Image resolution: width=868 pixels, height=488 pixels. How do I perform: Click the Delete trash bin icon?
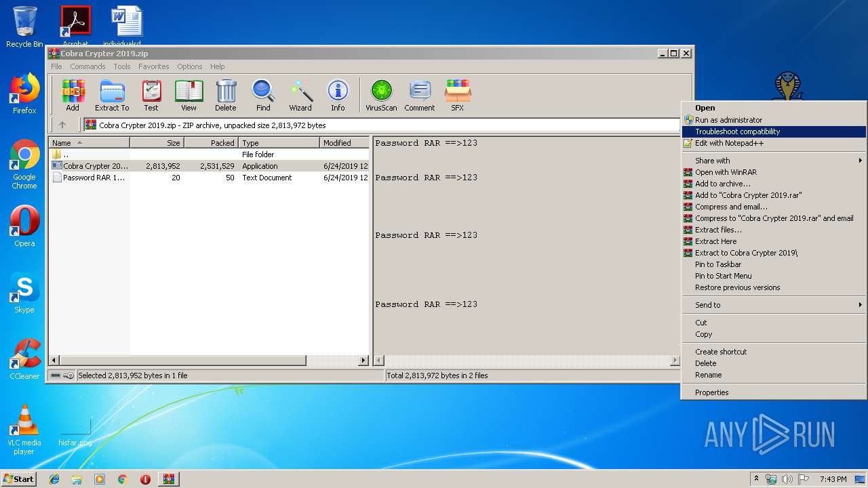click(226, 95)
